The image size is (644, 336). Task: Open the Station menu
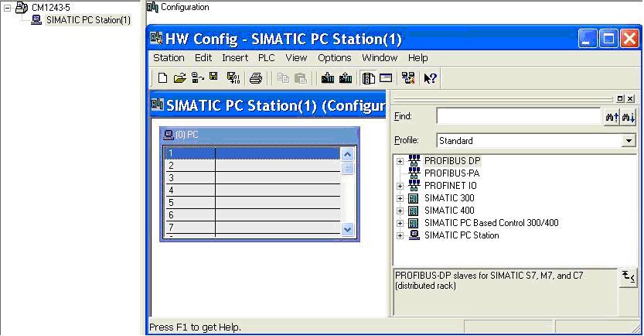pos(169,57)
